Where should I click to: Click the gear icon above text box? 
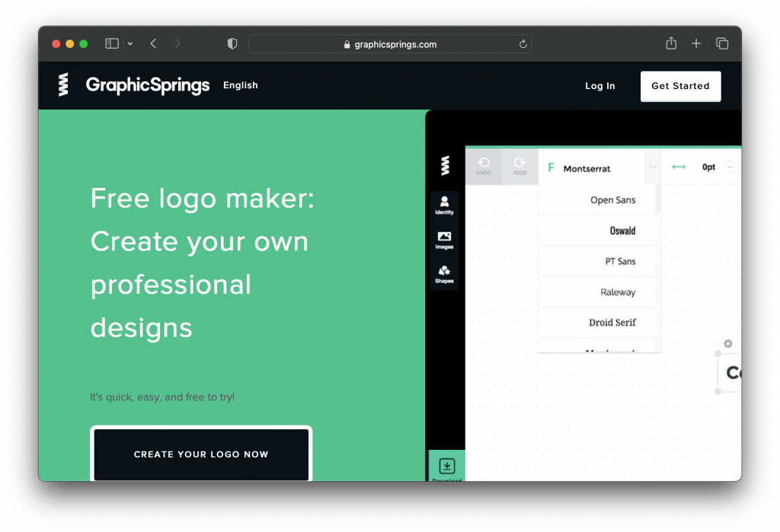tap(728, 343)
